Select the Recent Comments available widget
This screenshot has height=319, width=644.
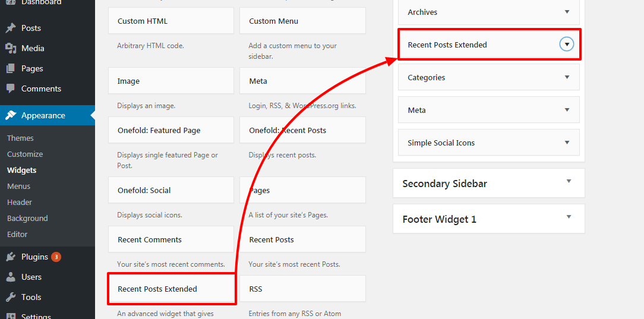pyautogui.click(x=171, y=239)
